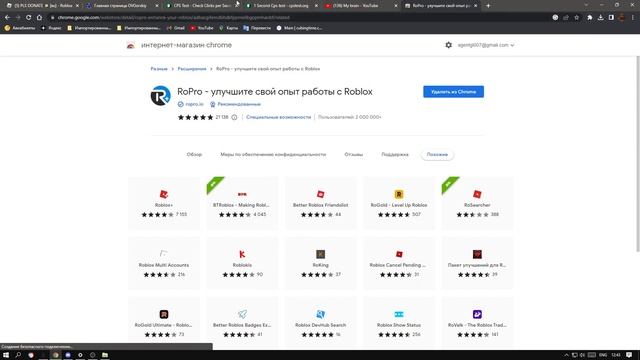
Task: Click the RoPro rating stars
Action: click(x=195, y=117)
